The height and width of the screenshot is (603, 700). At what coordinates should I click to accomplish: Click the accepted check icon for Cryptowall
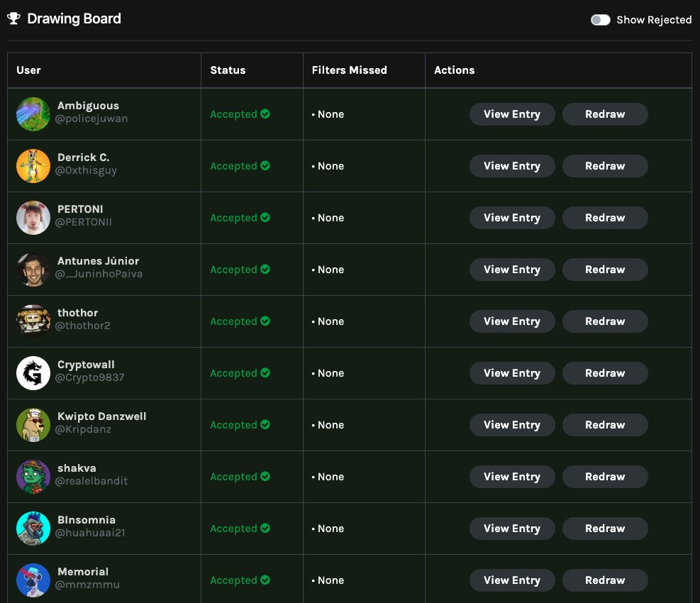[265, 373]
